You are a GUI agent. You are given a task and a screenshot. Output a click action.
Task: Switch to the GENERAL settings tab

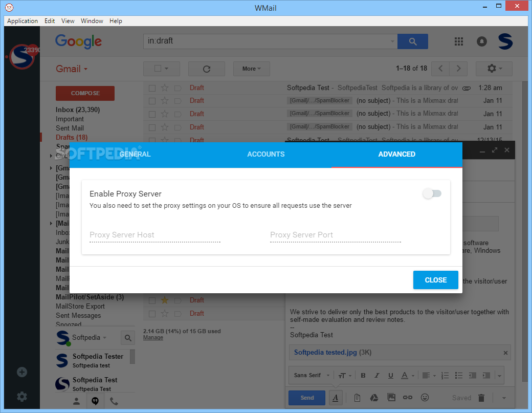click(x=135, y=155)
